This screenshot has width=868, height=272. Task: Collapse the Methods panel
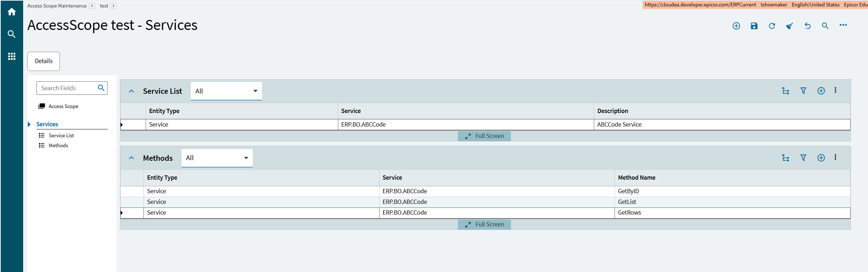131,158
